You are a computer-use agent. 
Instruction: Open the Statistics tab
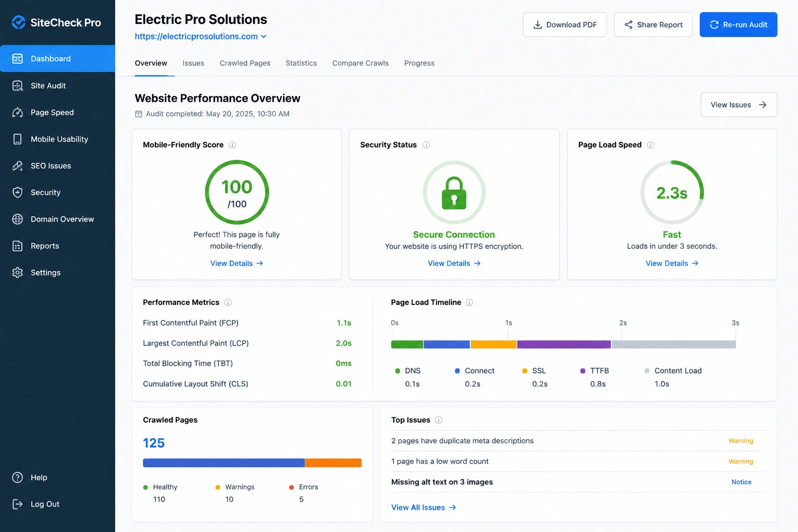pyautogui.click(x=301, y=63)
